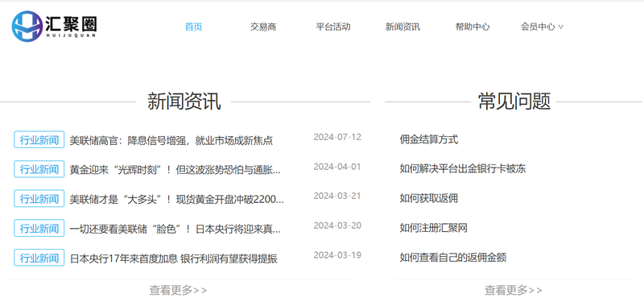Go to the 交易商 menu item
This screenshot has height=302, width=644.
tap(263, 27)
